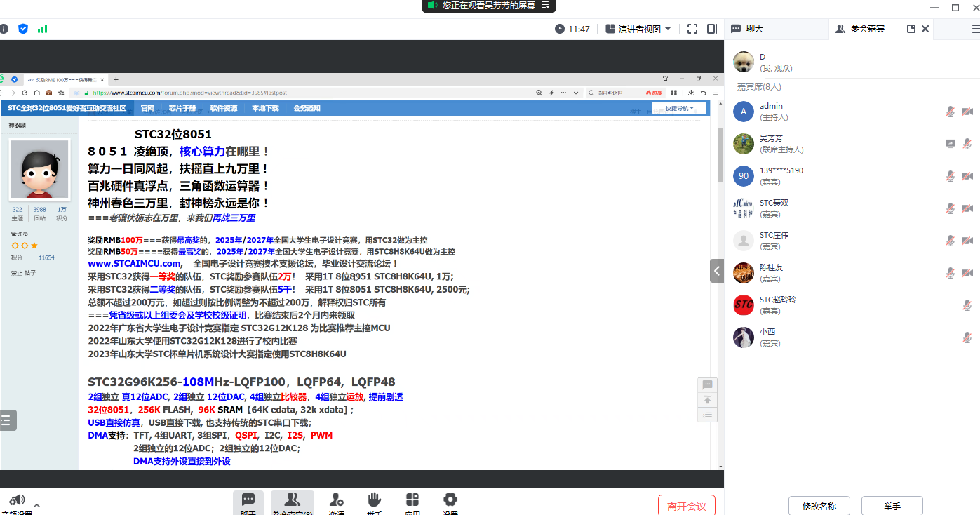The height and width of the screenshot is (515, 980).
Task: Open audio settings speaker icon
Action: point(17,500)
